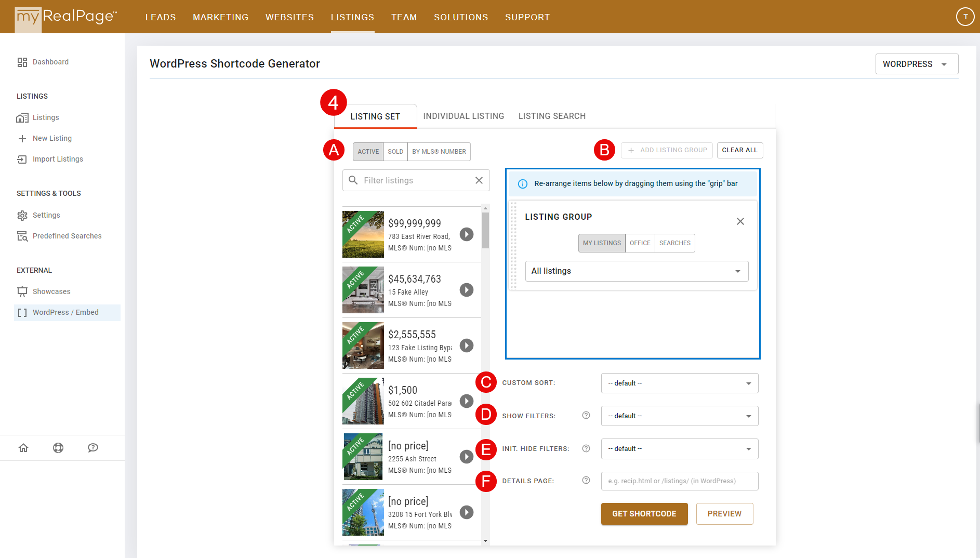Click the New Listing plus icon

pos(22,139)
